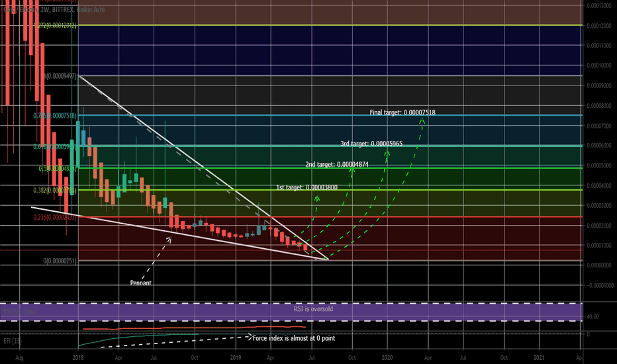The width and height of the screenshot is (617, 364).
Task: Click the 'Aug' label on the time axis
Action: 19,357
